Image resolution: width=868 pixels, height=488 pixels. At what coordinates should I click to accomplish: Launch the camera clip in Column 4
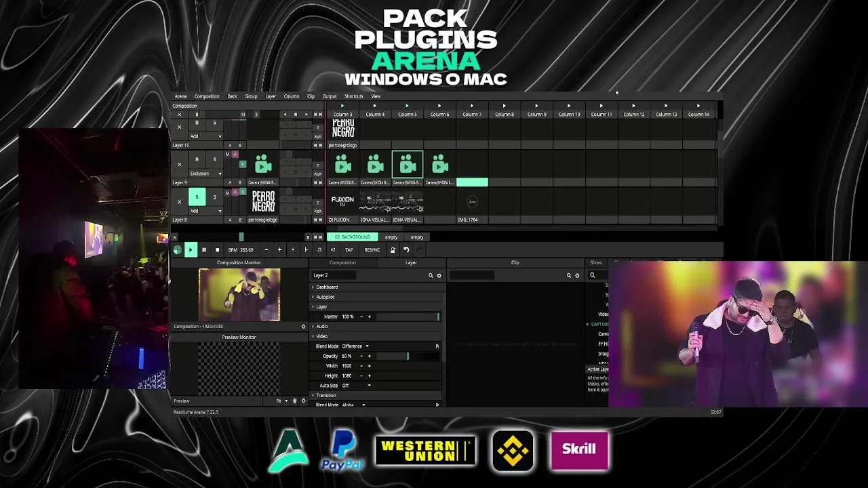pos(375,165)
